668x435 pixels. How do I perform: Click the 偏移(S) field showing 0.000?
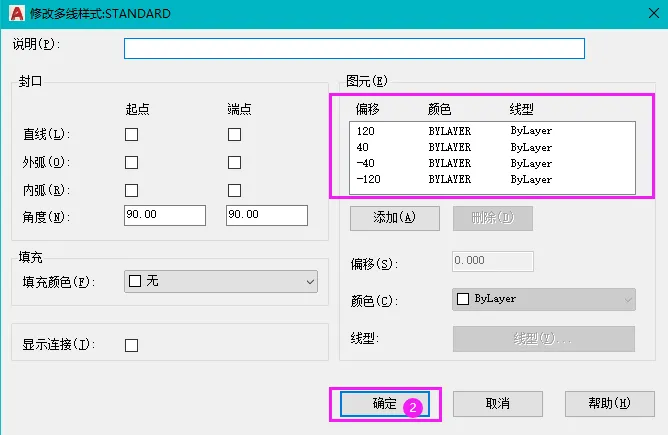tap(492, 261)
